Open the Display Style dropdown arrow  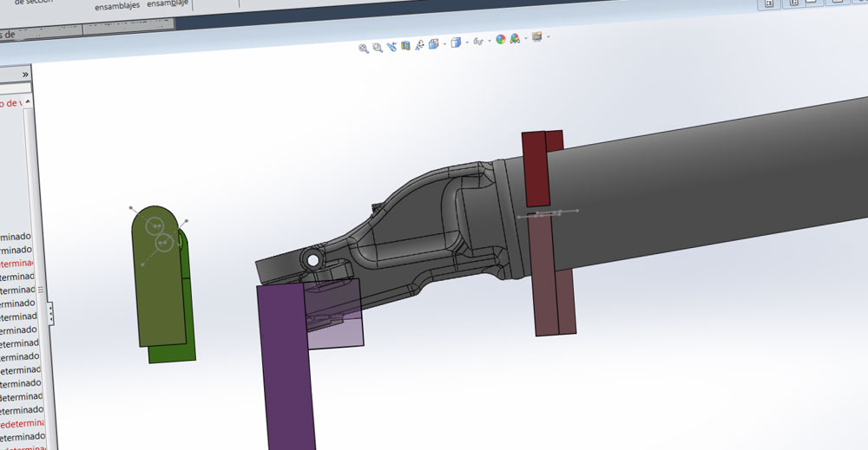click(467, 42)
